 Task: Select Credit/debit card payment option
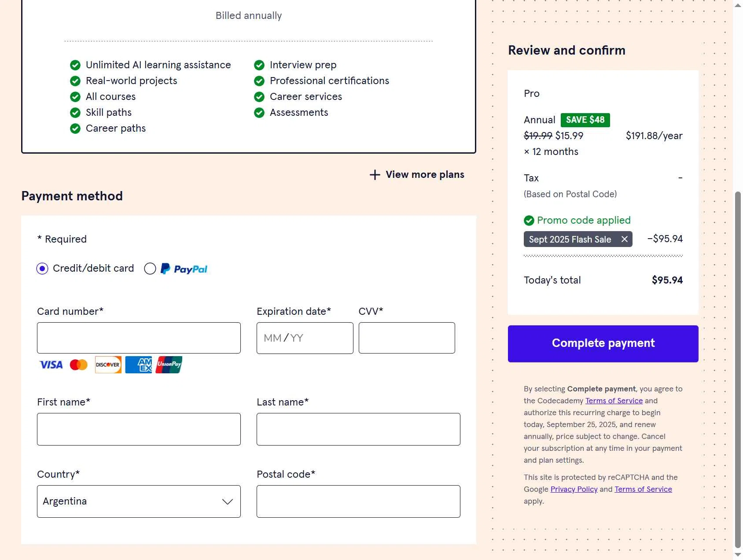click(x=43, y=269)
